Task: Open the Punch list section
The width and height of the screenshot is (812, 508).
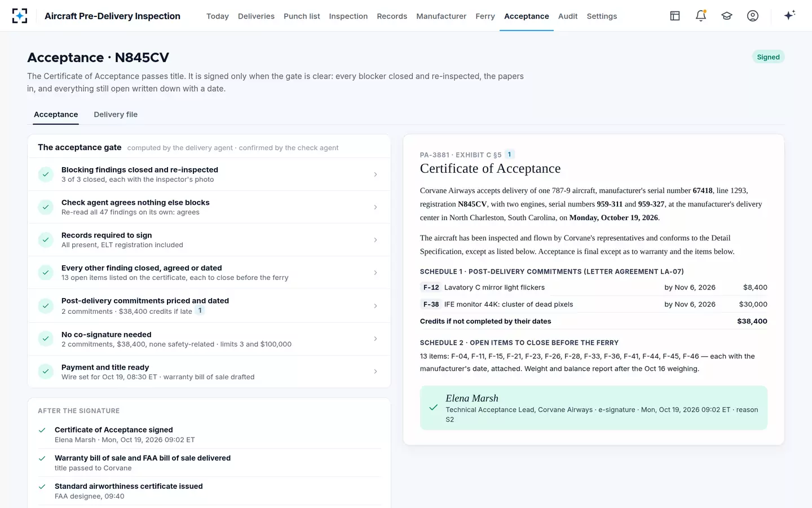Action: [x=302, y=16]
